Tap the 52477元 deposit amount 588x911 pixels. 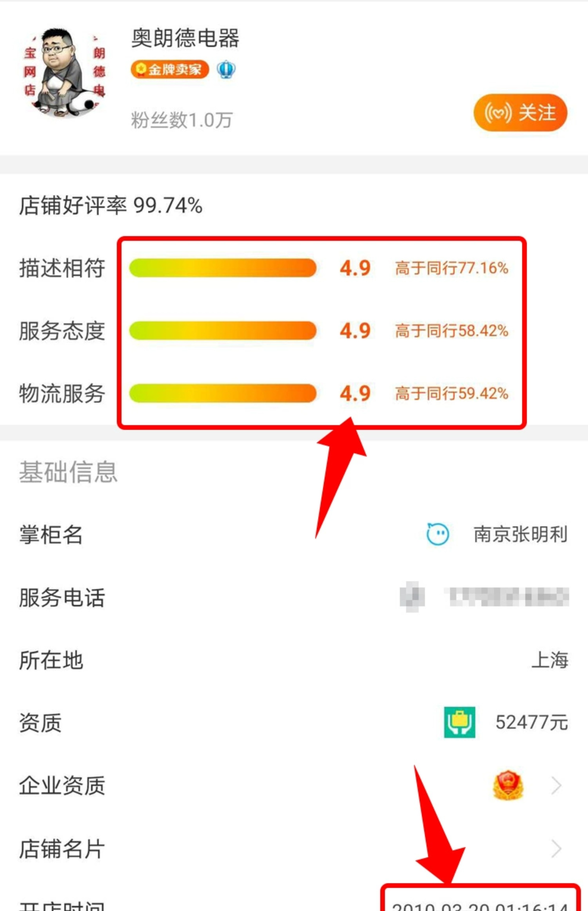[532, 722]
